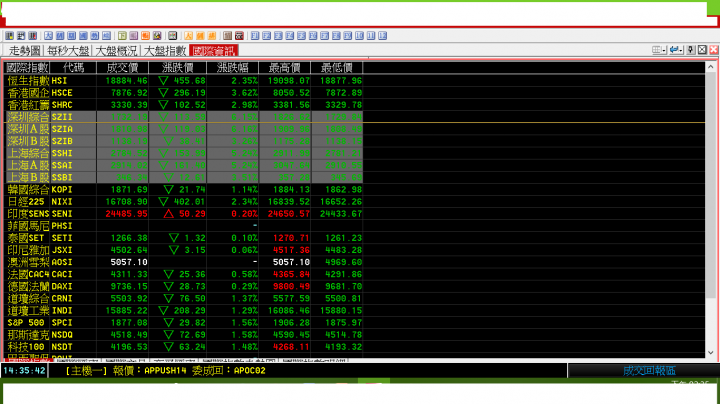720x404 pixels.
Task: Click the F9 toolbar icon
Action: [x=348, y=36]
